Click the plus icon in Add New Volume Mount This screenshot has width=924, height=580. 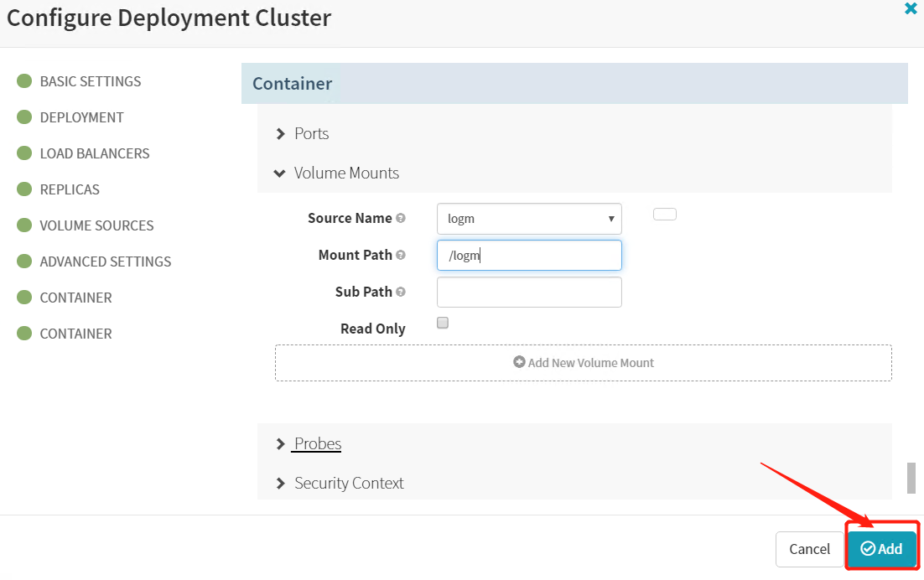click(x=519, y=363)
